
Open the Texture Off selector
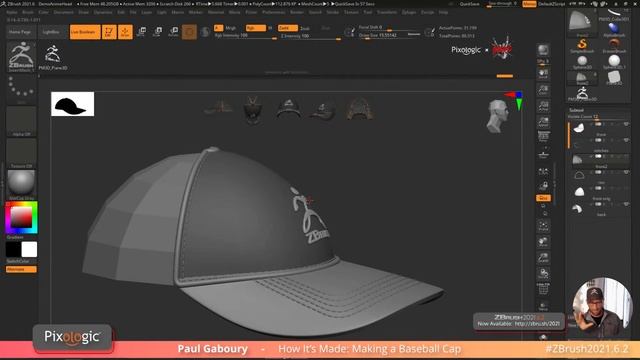coord(21,153)
